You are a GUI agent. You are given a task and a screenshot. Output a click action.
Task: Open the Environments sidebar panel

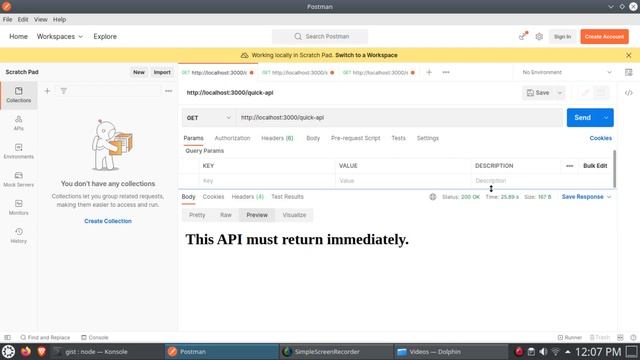(19, 151)
